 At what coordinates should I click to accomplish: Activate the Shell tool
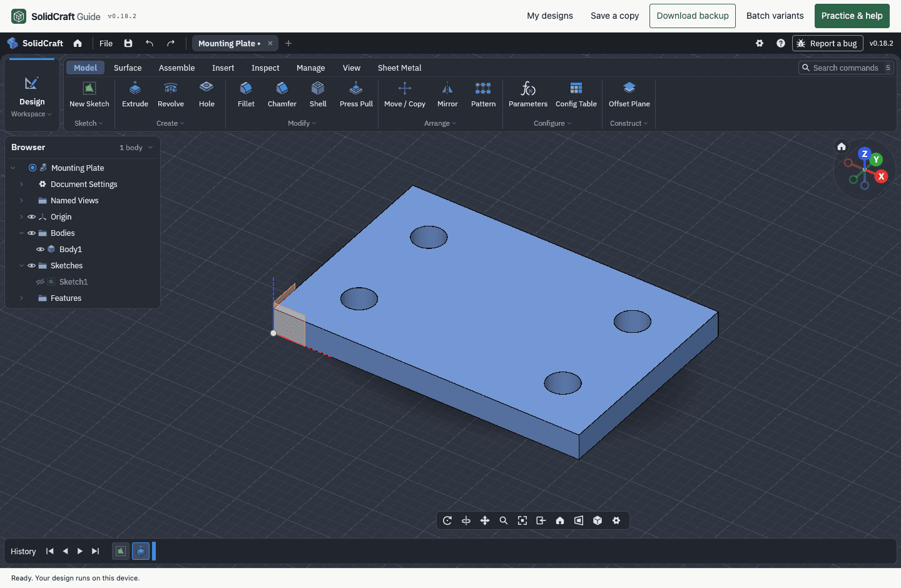tap(318, 95)
